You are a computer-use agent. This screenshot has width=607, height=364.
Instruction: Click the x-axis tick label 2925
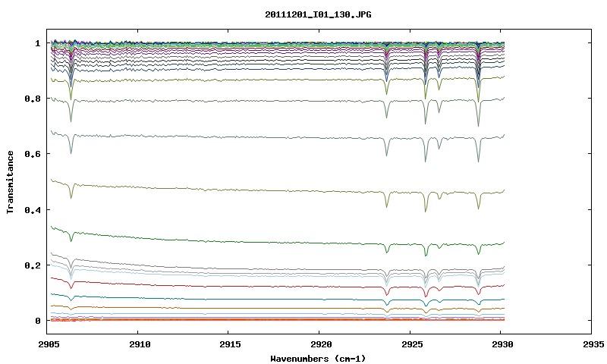pos(411,344)
